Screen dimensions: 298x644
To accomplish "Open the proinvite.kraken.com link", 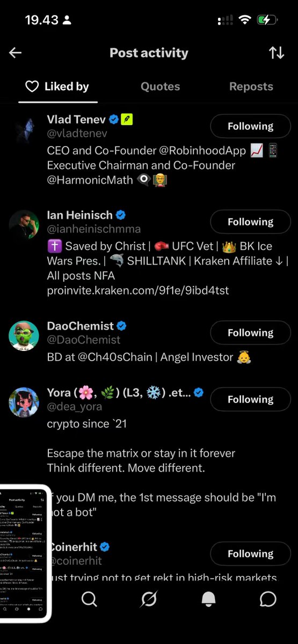I will pyautogui.click(x=138, y=290).
